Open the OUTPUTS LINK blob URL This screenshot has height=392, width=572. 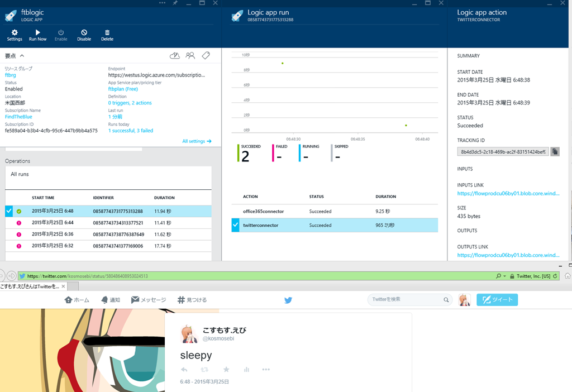(x=508, y=255)
